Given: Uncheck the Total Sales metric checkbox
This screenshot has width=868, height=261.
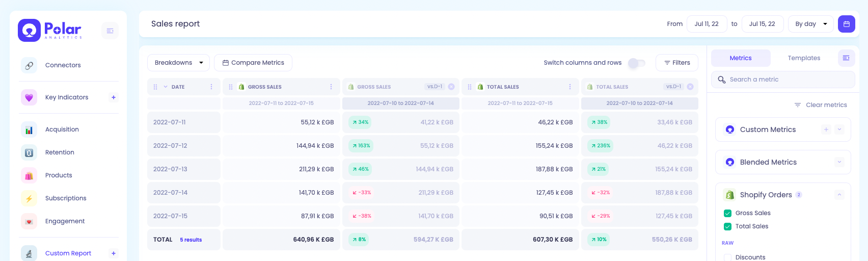Looking at the screenshot, I should [x=728, y=226].
